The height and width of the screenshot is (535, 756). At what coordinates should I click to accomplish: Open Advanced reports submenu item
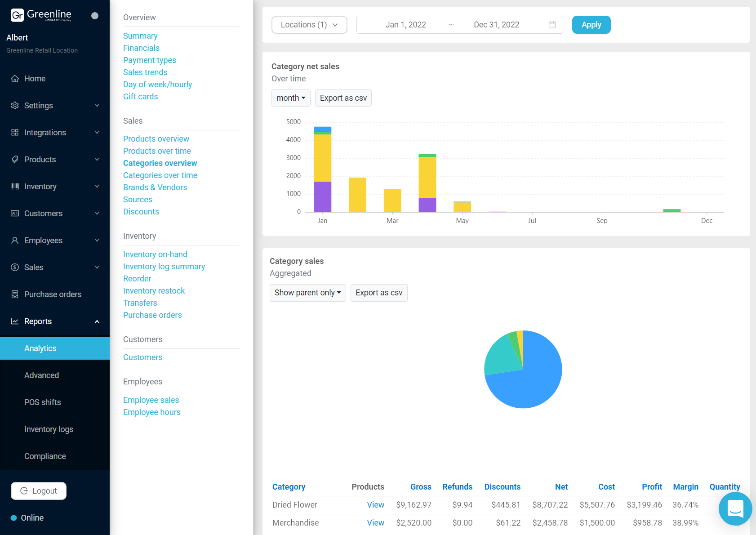(x=55, y=375)
